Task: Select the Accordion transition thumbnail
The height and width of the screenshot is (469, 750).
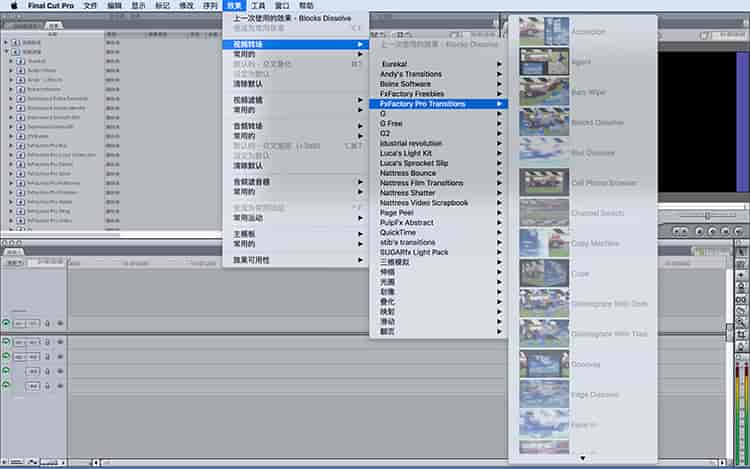Action: click(x=544, y=32)
